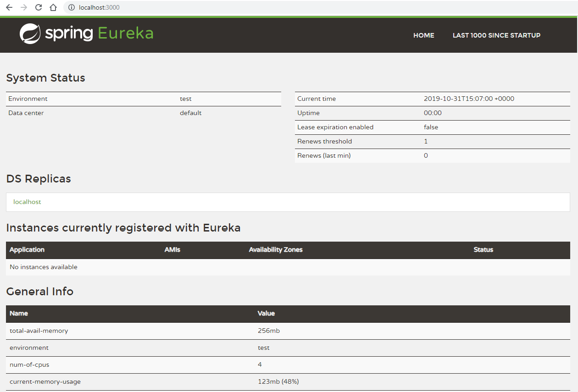The image size is (578, 392).
Task: Click the No instances available row
Action: [x=43, y=267]
